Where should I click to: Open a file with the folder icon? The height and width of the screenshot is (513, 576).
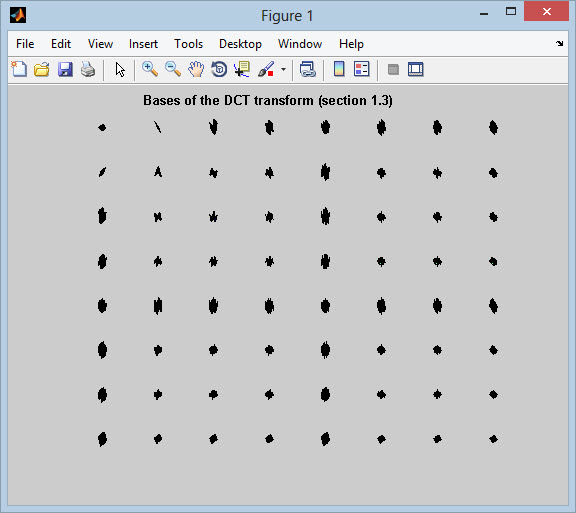42,69
